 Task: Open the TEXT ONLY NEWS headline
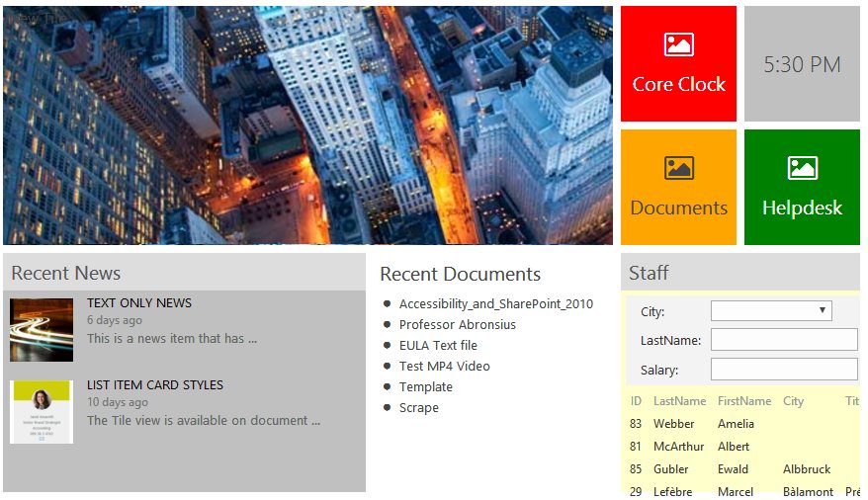click(139, 303)
